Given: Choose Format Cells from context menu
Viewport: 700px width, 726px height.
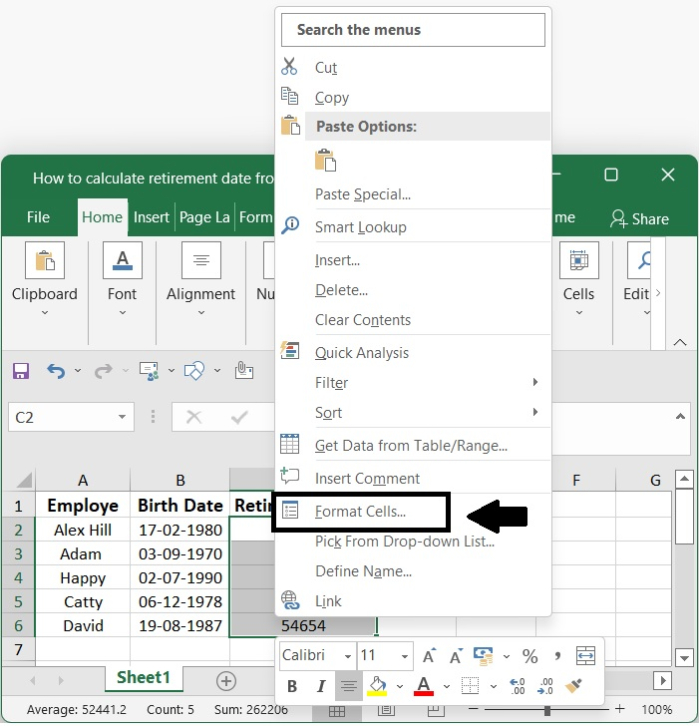Looking at the screenshot, I should coord(360,512).
